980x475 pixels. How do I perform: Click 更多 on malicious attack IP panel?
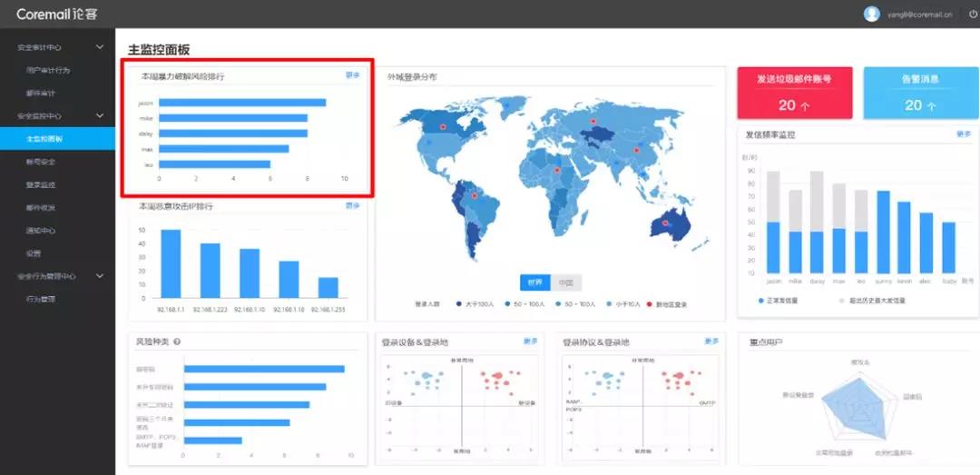(x=352, y=205)
